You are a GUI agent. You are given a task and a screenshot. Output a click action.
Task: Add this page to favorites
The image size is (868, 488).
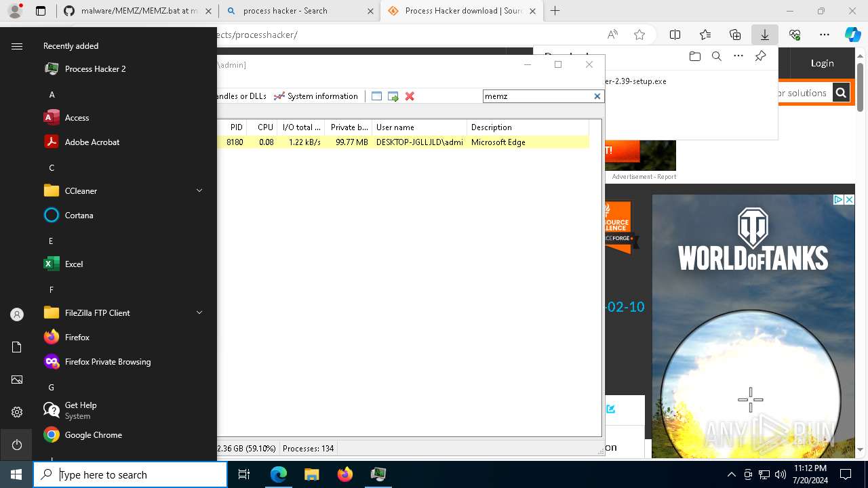pos(639,35)
